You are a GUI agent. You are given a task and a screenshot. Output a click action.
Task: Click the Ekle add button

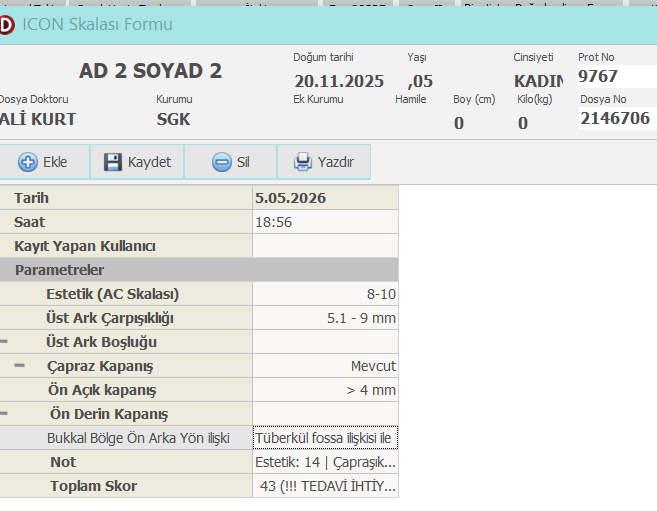point(44,162)
